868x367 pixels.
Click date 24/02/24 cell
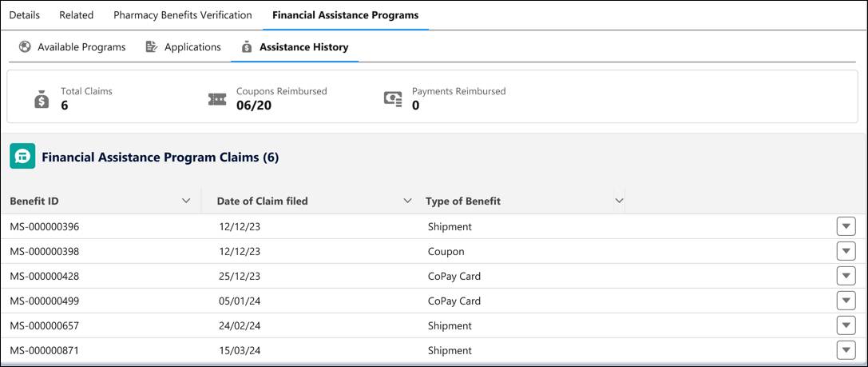(239, 325)
